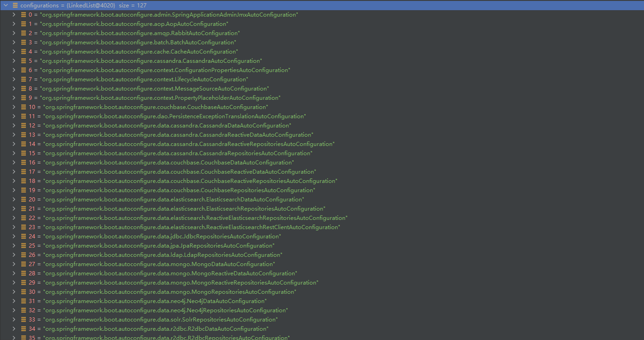This screenshot has width=644, height=340.
Task: Select the JdbcRepositoriesAutoConfiguration row
Action: [322, 237]
